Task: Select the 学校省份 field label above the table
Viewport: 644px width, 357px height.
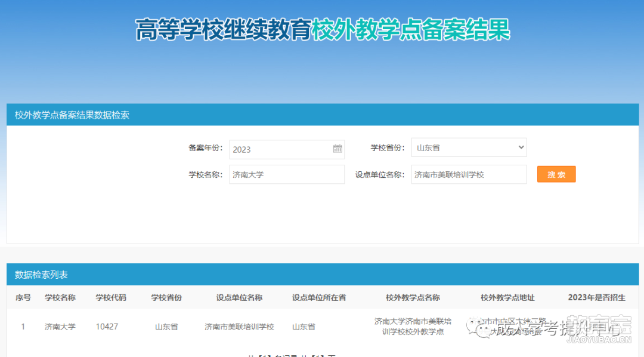Action: click(x=388, y=147)
